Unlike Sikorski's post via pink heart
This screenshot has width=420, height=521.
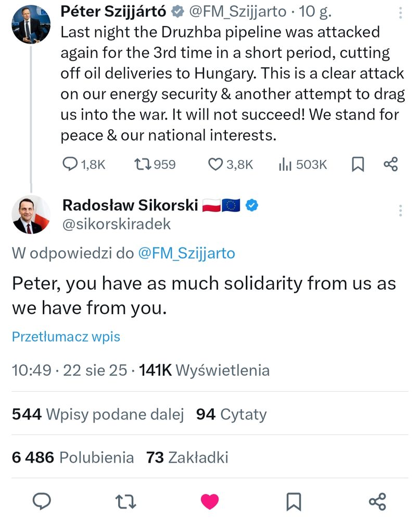point(210,501)
